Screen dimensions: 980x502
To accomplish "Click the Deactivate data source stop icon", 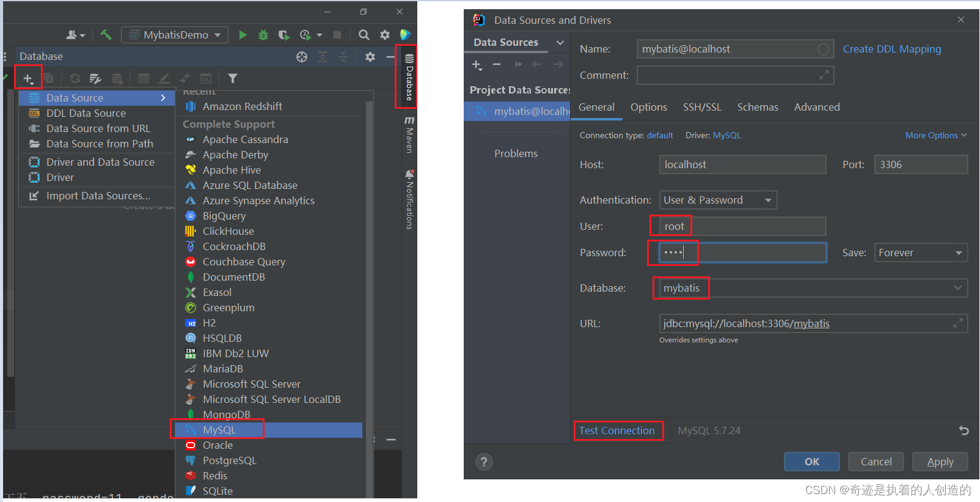I will tap(117, 78).
